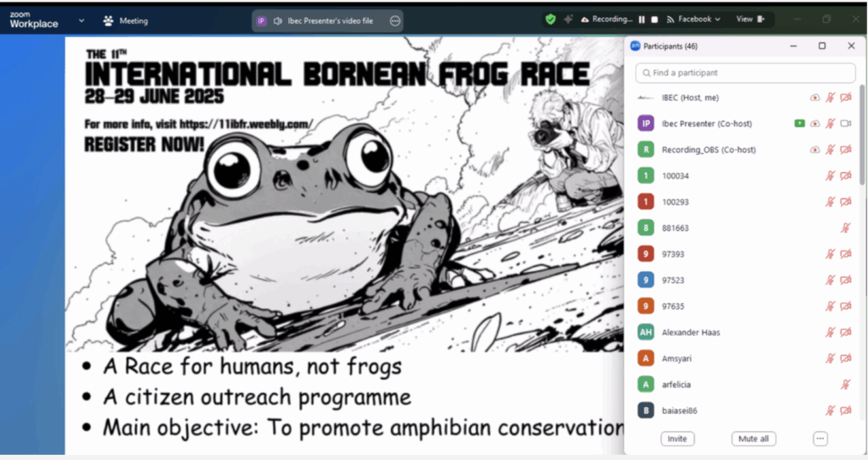Click the green encryption shield icon
Viewport: 868px width, 460px height.
(x=551, y=19)
